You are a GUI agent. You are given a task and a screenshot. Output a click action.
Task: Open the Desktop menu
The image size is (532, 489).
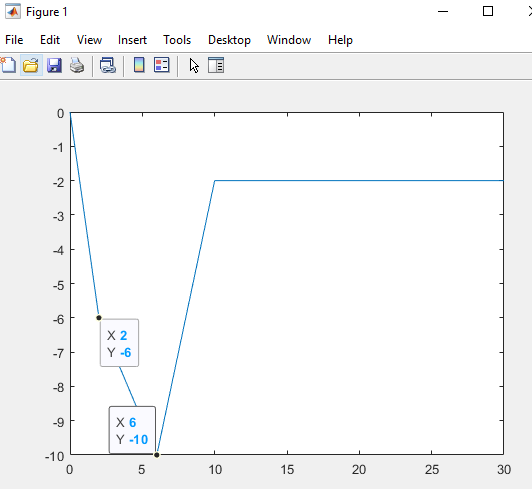[229, 40]
